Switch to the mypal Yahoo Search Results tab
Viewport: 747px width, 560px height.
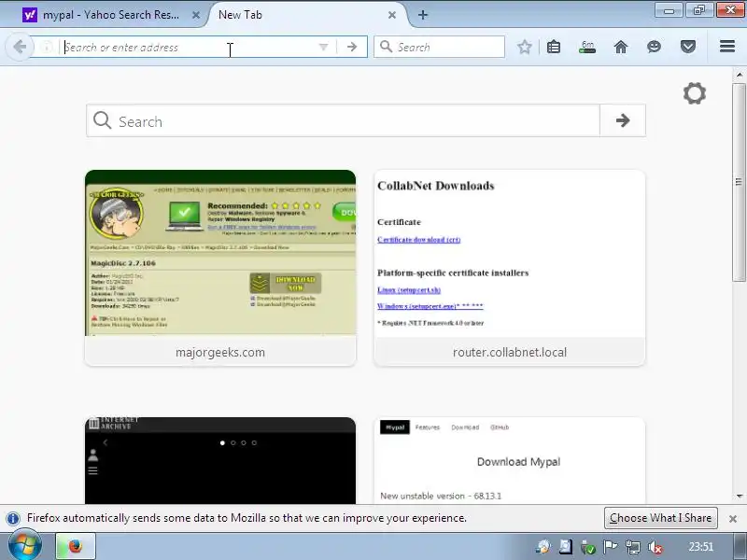coord(110,15)
